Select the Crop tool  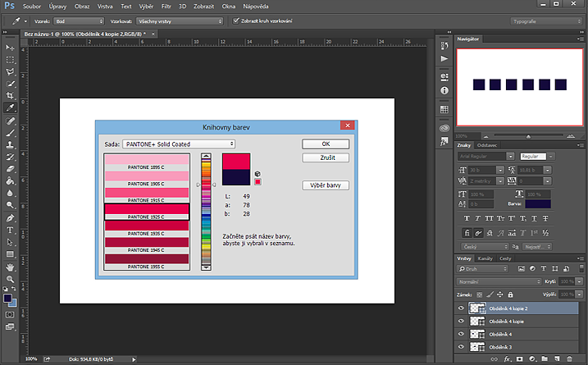pos(10,96)
